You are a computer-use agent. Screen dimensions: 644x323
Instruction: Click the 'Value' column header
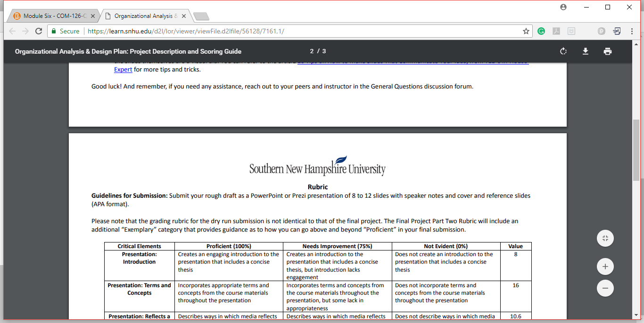[516, 246]
